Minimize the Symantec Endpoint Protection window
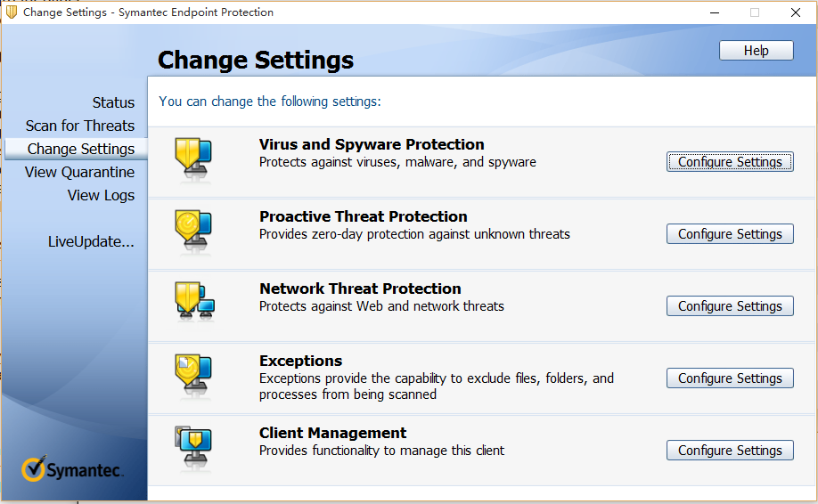 point(715,12)
